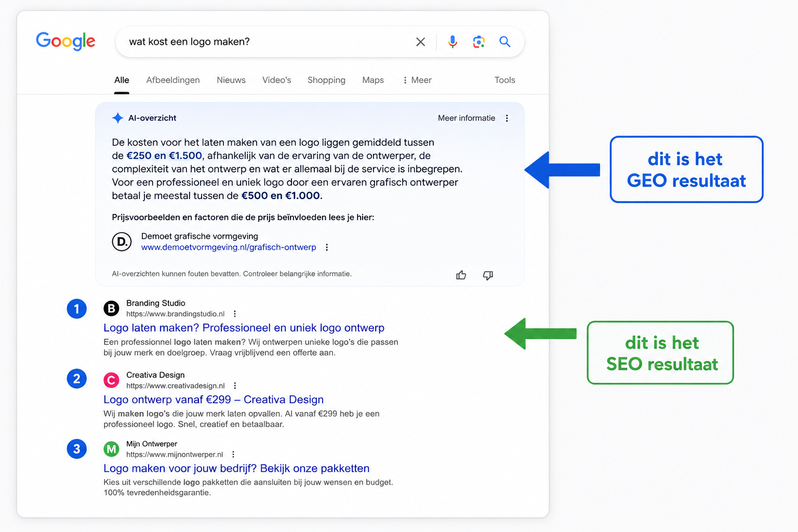Click the https://www.brandingstudio.nl URL text
Viewport: 798px width, 532px height.
[176, 314]
